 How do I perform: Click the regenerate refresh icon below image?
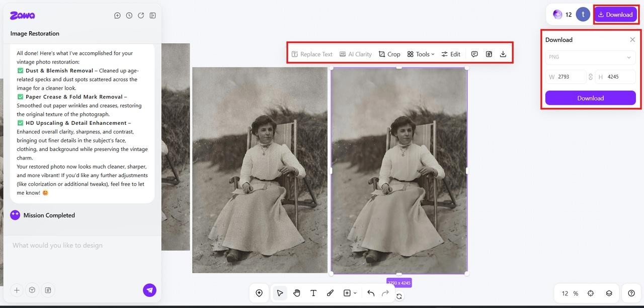tap(399, 296)
